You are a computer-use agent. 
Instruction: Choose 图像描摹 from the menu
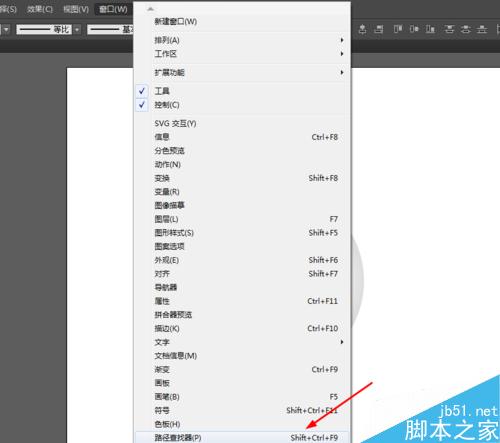click(x=242, y=205)
